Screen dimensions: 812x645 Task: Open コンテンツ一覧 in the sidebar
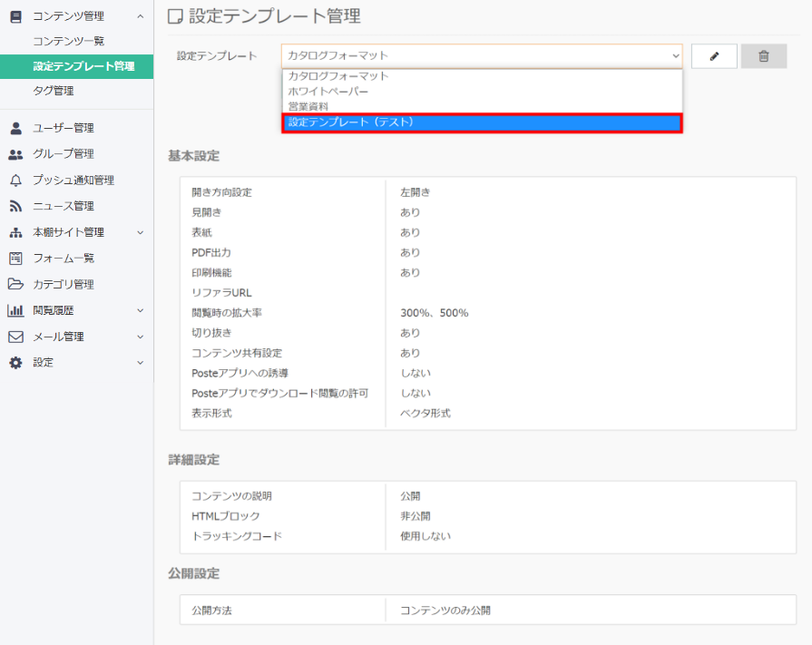coord(69,41)
